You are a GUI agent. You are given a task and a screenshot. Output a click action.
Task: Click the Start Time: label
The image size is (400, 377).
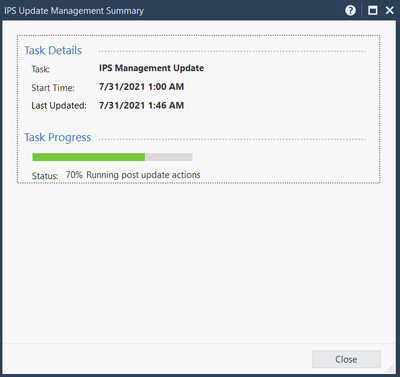53,88
